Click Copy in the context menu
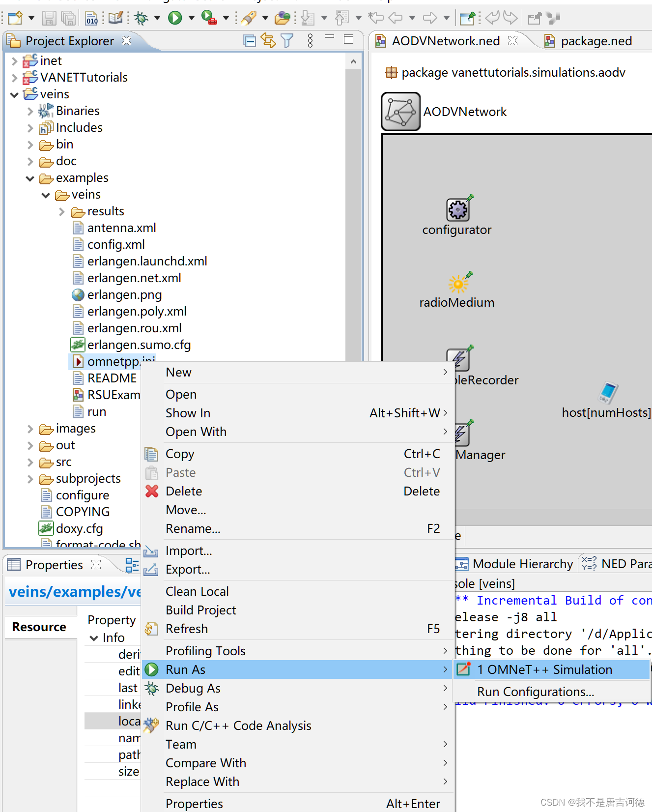652x812 pixels. point(298,454)
